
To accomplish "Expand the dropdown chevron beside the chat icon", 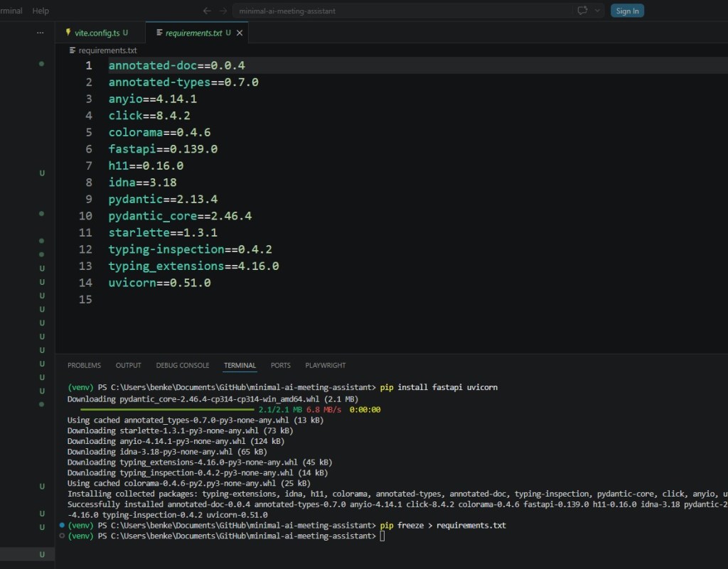I will coord(597,11).
